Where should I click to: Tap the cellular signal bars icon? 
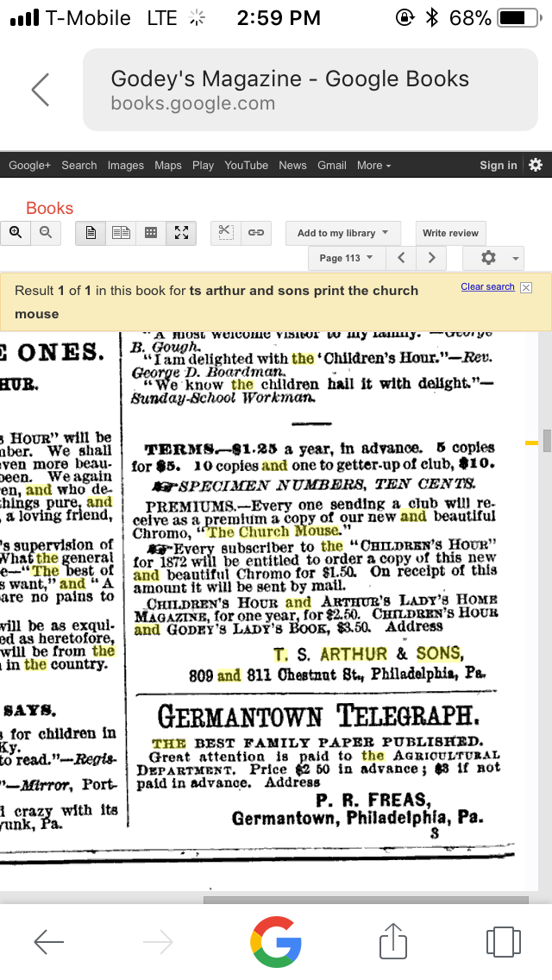click(x=24, y=19)
